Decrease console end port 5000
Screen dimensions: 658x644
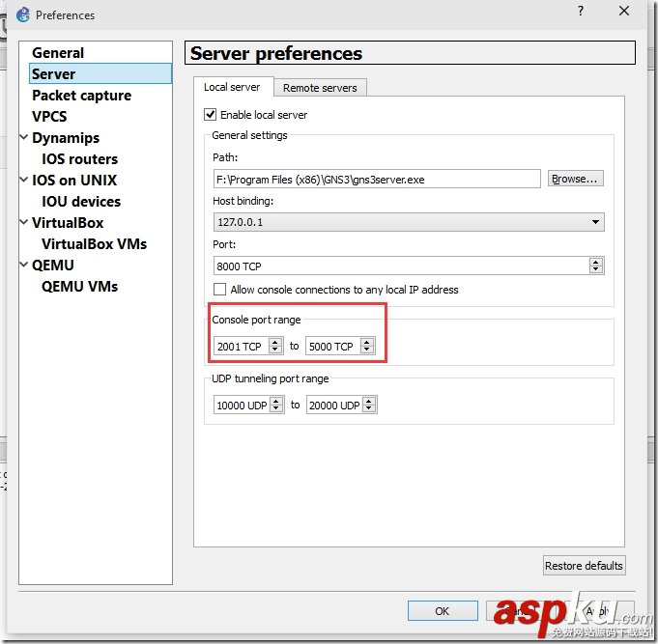click(x=367, y=350)
